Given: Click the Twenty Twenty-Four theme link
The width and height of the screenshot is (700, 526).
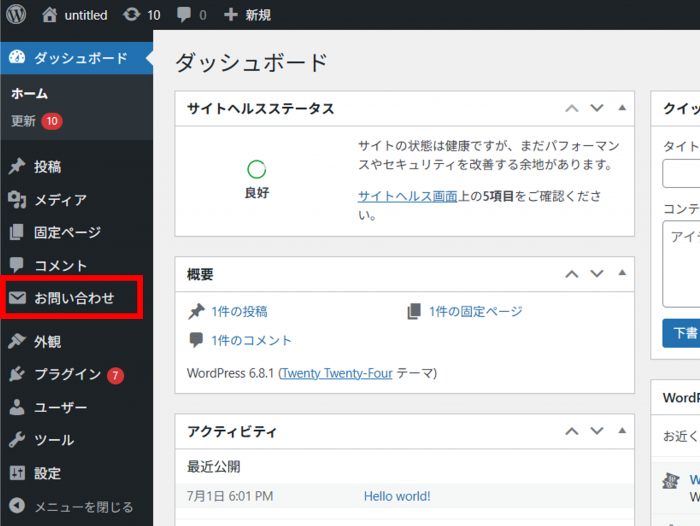Looking at the screenshot, I should 337,373.
